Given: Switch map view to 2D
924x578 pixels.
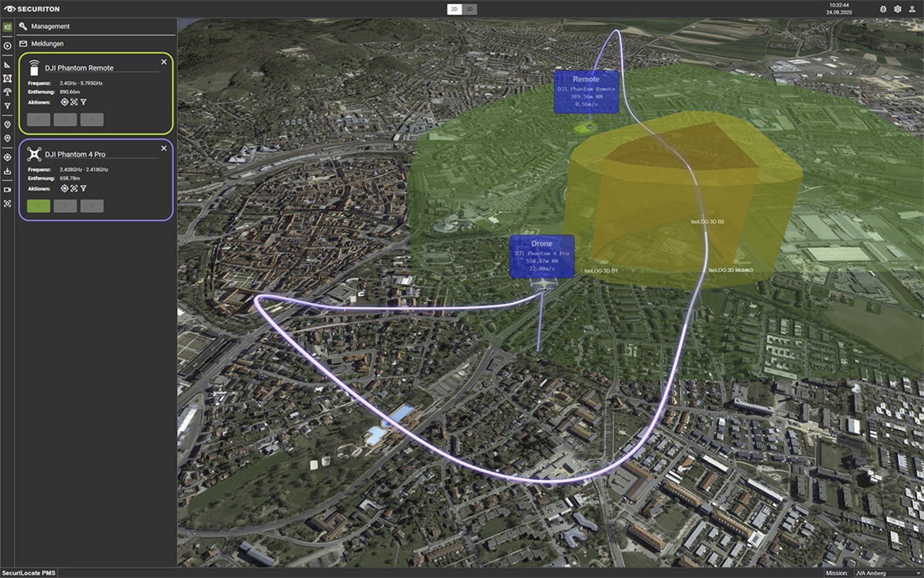Looking at the screenshot, I should (x=454, y=9).
